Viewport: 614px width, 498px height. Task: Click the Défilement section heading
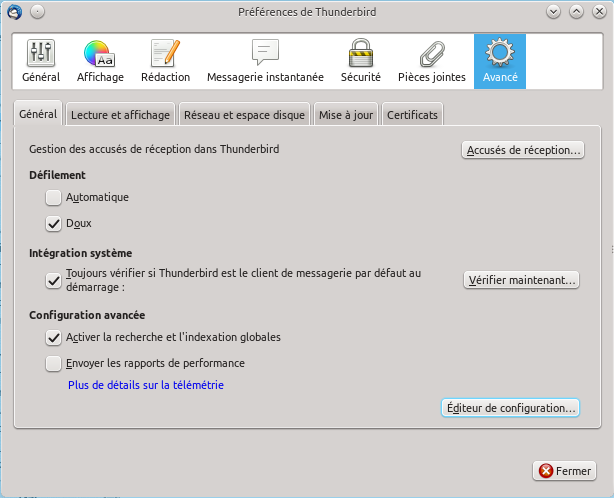tap(57, 175)
